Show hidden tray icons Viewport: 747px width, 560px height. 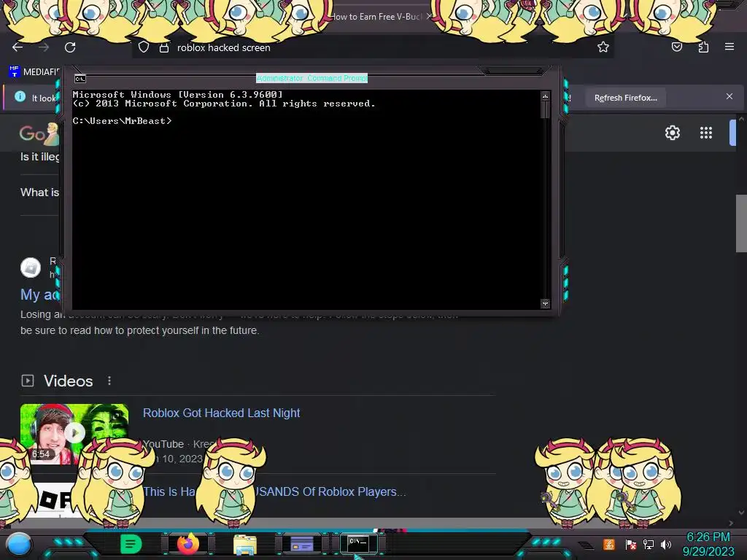(x=586, y=545)
